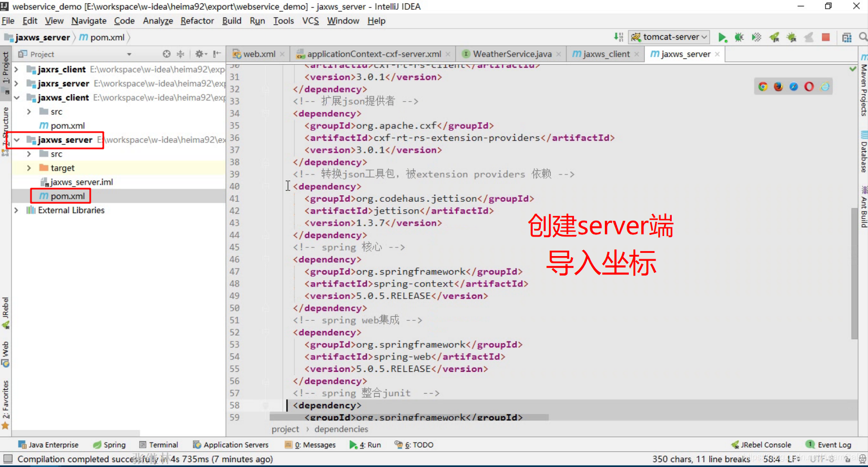Open the Ant Build side panel
Screen dimensions: 868x467
pos(864,207)
